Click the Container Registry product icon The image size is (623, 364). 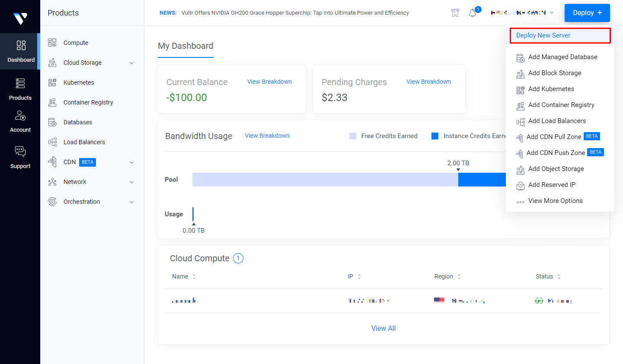[x=52, y=102]
